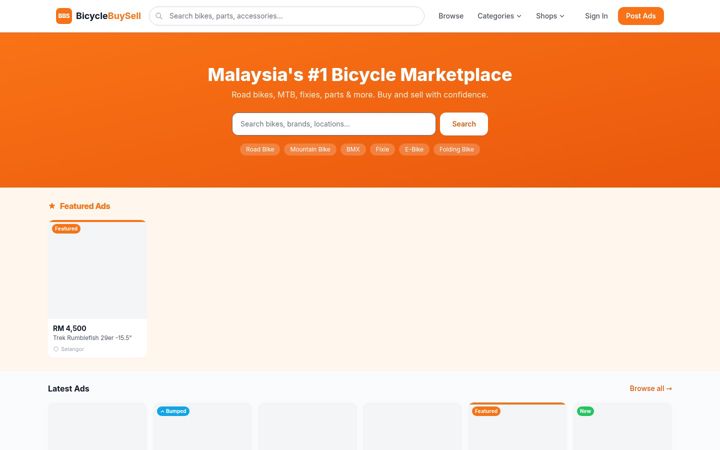Screen dimensions: 720x450
Task: Click the Featured badge on Trek Rumblefish card
Action: 66,229
